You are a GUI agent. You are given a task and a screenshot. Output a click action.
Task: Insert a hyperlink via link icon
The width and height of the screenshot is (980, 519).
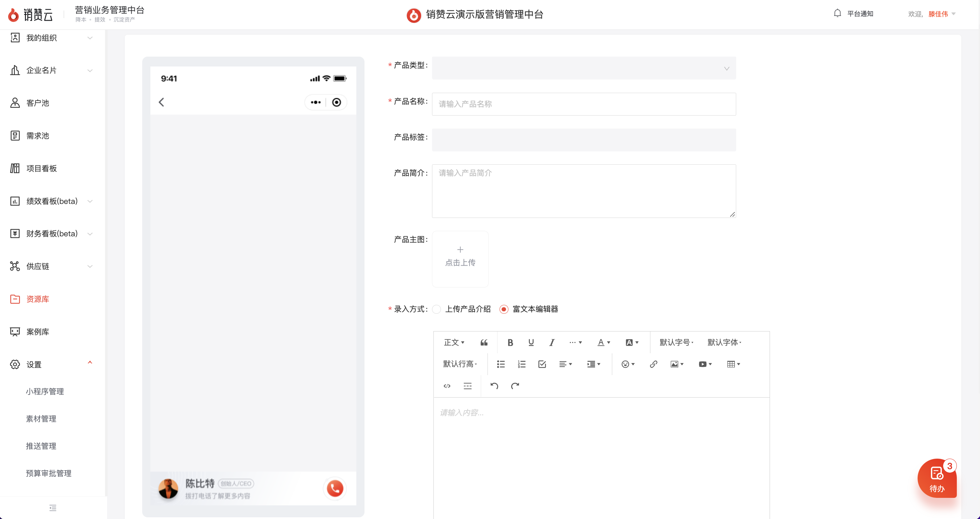click(x=653, y=364)
